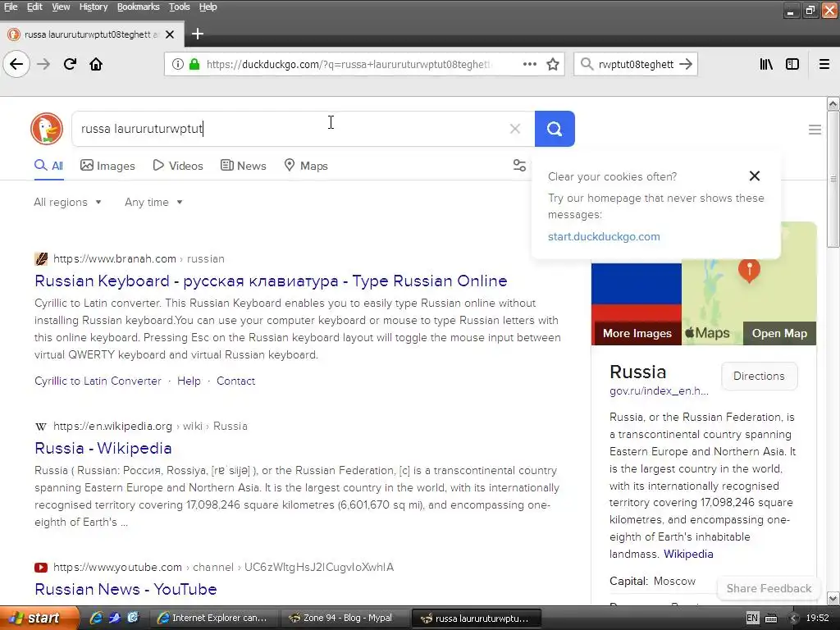
Task: Open Windows start button
Action: pyautogui.click(x=39, y=618)
